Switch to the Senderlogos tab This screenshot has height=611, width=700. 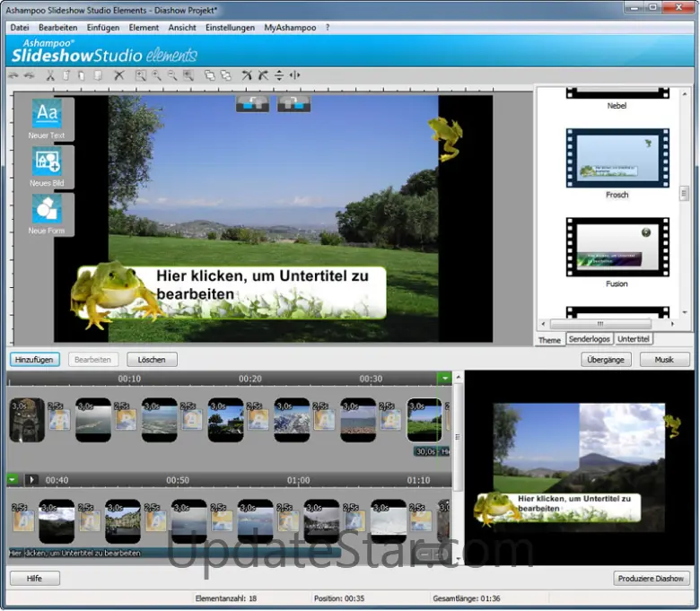[x=589, y=339]
